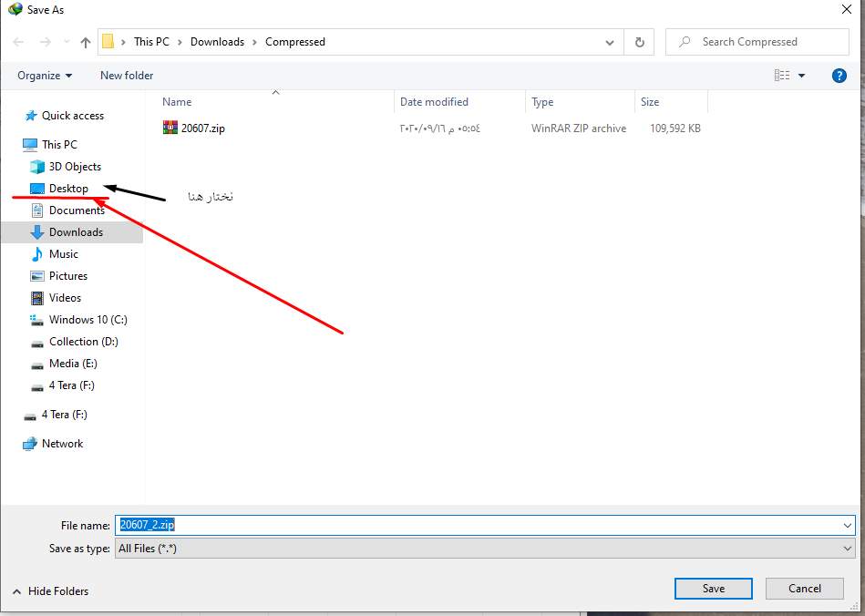Select the 20607.zip file
The height and width of the screenshot is (616, 865).
click(202, 128)
